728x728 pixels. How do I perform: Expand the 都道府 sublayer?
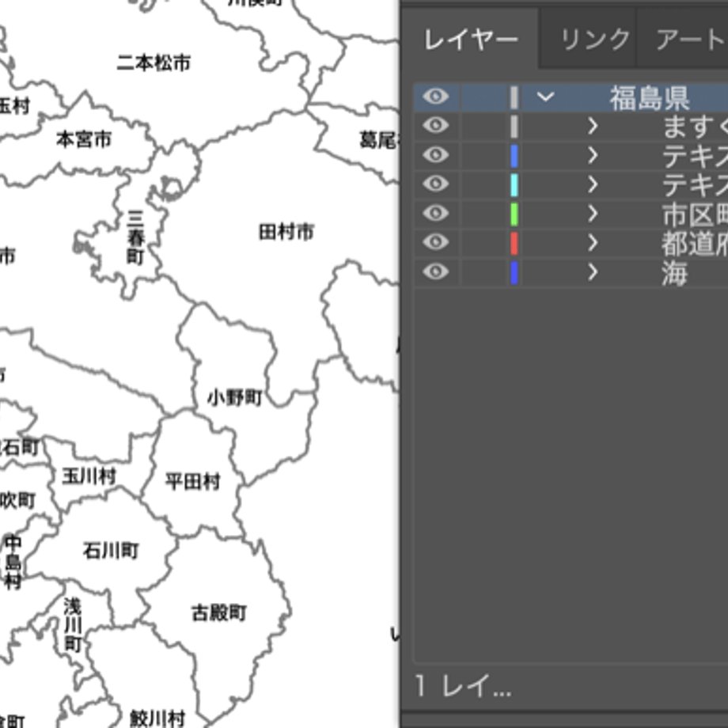[593, 243]
